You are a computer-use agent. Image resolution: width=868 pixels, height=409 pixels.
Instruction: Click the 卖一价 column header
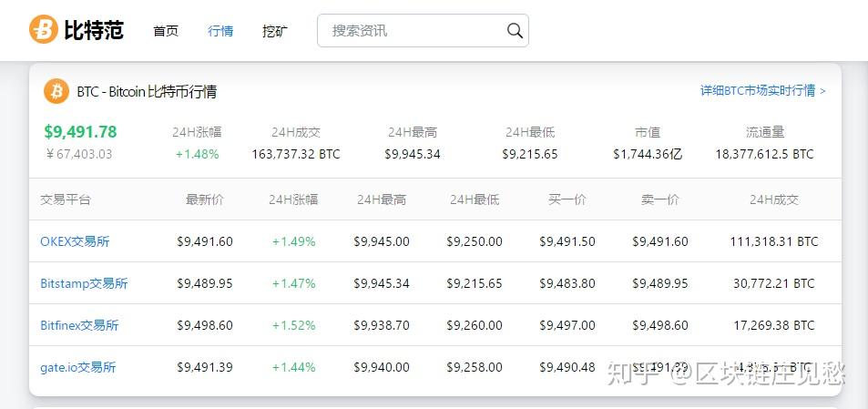[659, 199]
